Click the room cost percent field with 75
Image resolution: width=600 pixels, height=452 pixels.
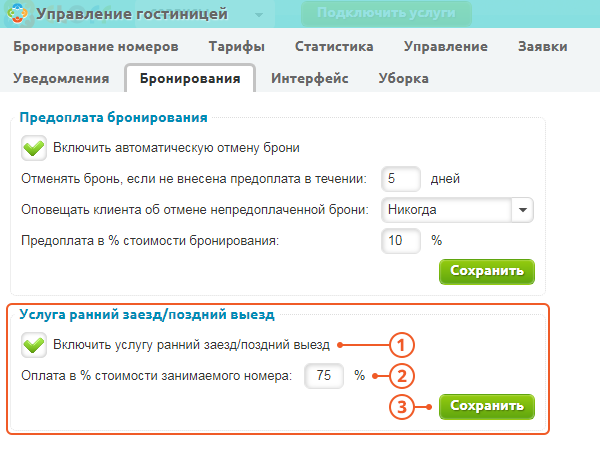click(324, 376)
